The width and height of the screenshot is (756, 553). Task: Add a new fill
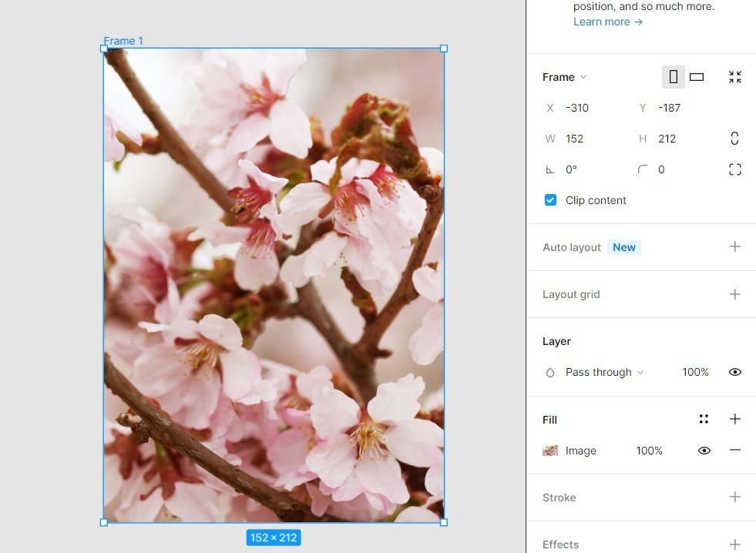click(734, 419)
